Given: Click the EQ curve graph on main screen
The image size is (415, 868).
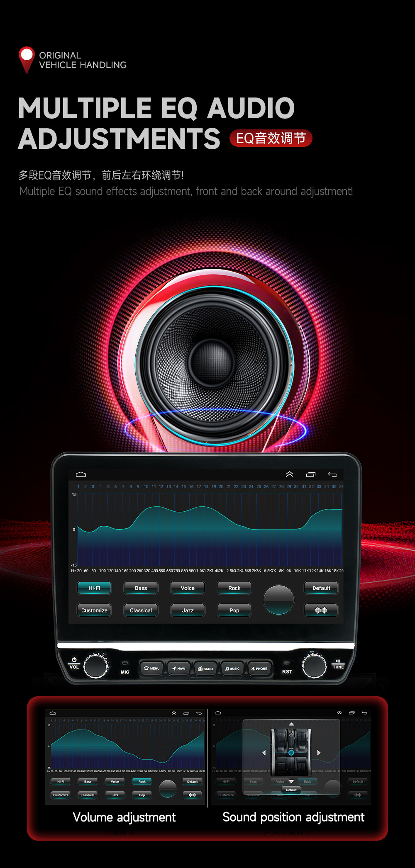Looking at the screenshot, I should 210,529.
